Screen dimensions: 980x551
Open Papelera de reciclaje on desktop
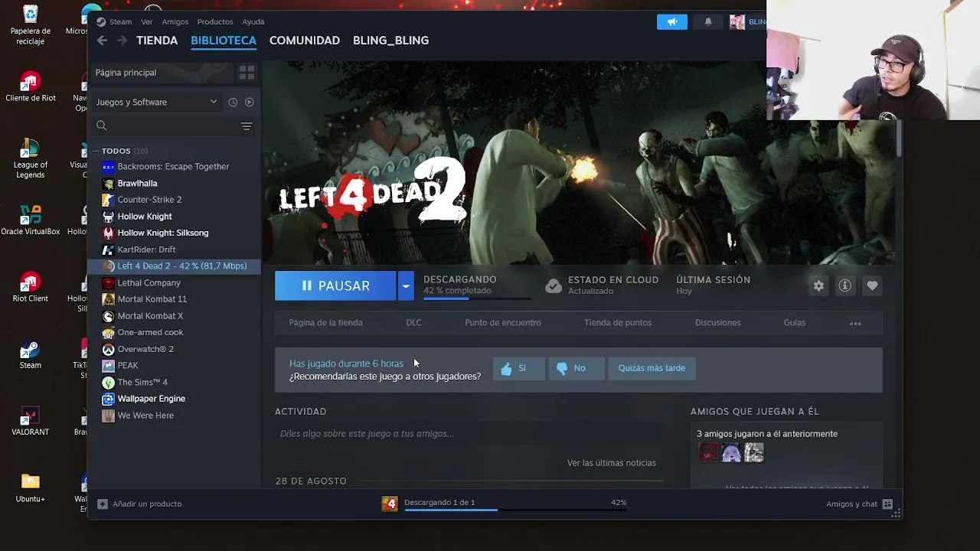coord(30,25)
